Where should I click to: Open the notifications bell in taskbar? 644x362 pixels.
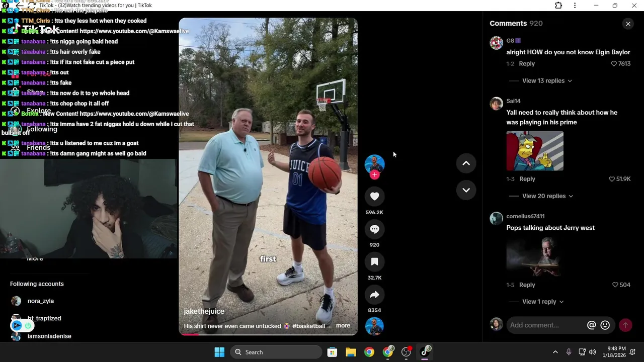point(632,352)
